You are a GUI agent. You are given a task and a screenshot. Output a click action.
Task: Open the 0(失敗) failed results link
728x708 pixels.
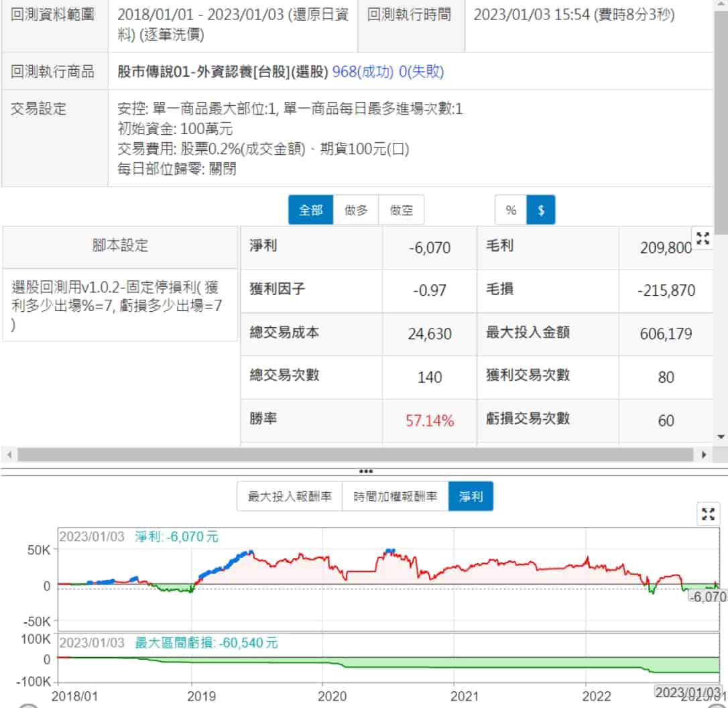pyautogui.click(x=421, y=72)
